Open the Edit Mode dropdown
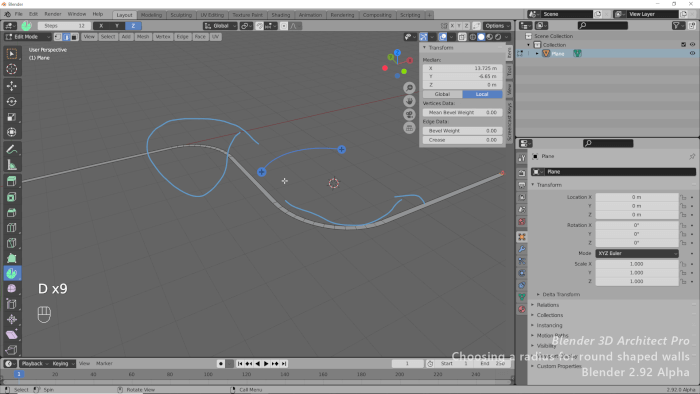Viewport: 700px width, 394px height. click(x=28, y=37)
